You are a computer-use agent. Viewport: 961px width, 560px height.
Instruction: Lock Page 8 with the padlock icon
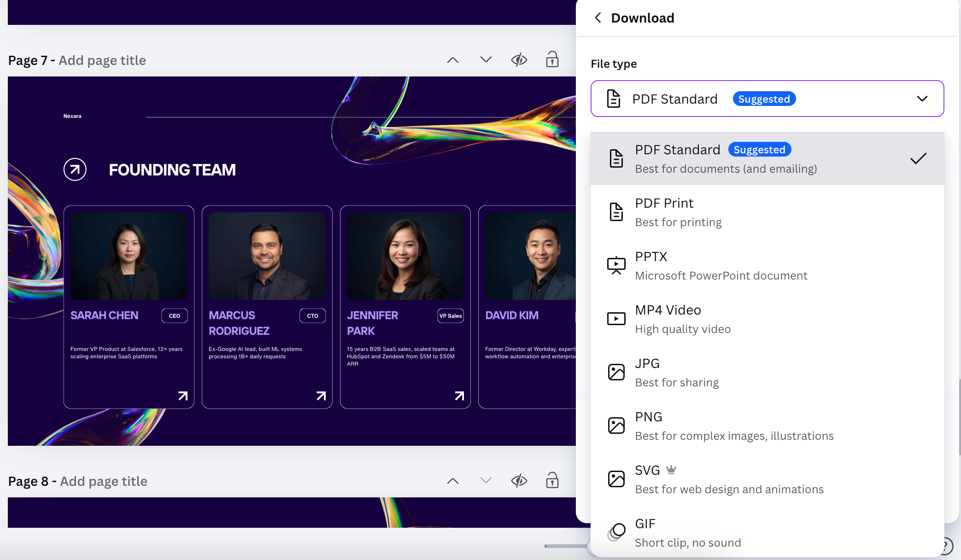552,480
